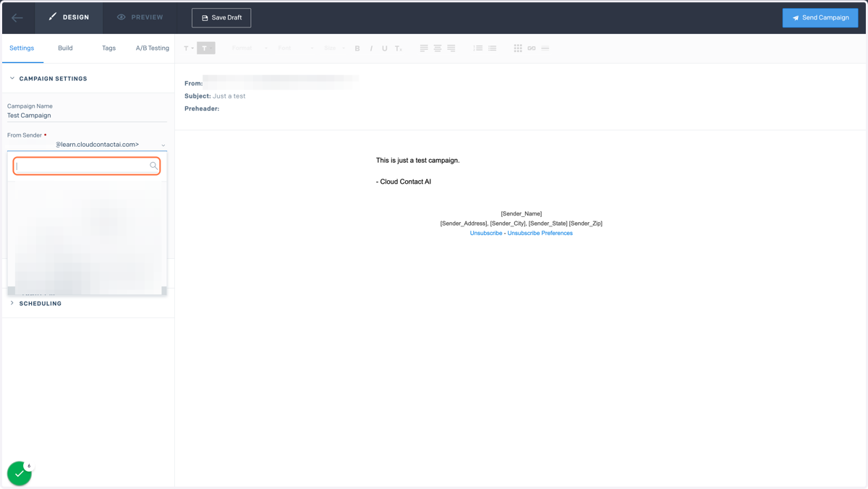Viewport: 868px width, 489px height.
Task: Open the Tags tab
Action: [109, 48]
